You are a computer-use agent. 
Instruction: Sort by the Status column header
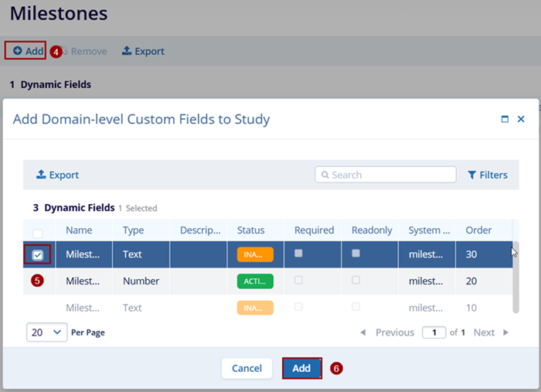pyautogui.click(x=250, y=230)
